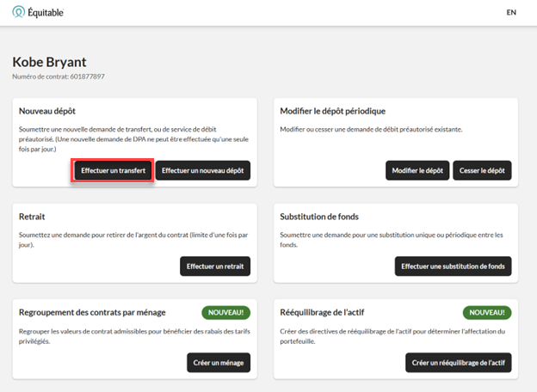Click the Modifier le dépôt périodique heading

click(332, 111)
